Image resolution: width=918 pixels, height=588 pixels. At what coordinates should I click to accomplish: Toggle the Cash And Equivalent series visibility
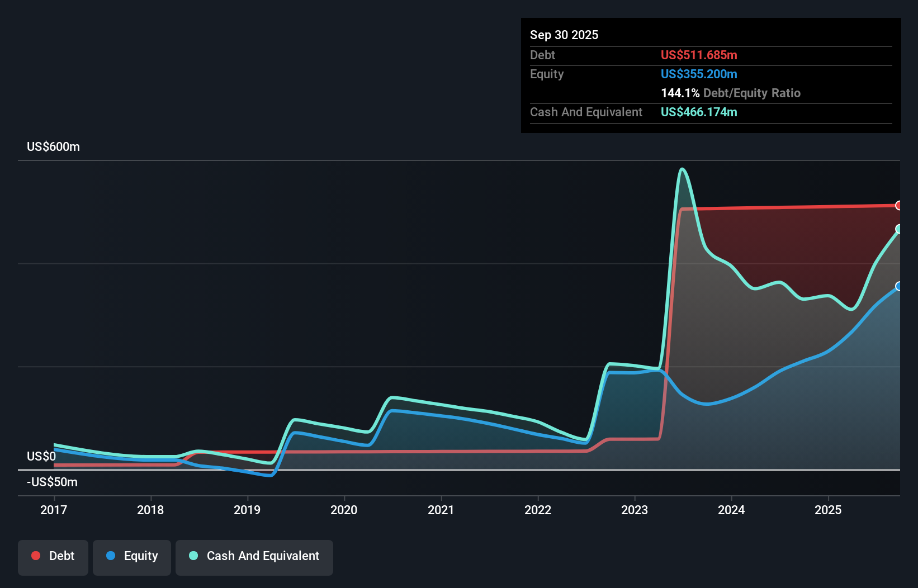coord(254,556)
